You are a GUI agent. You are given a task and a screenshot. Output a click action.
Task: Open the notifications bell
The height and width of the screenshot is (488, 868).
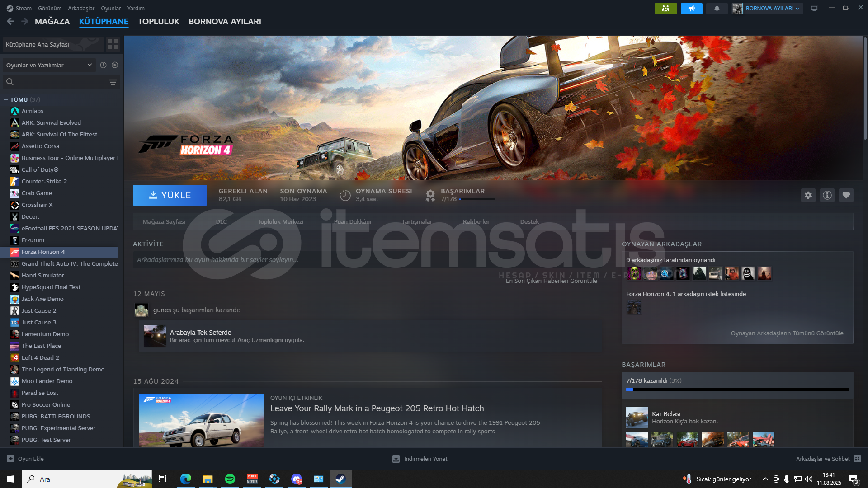pyautogui.click(x=717, y=9)
